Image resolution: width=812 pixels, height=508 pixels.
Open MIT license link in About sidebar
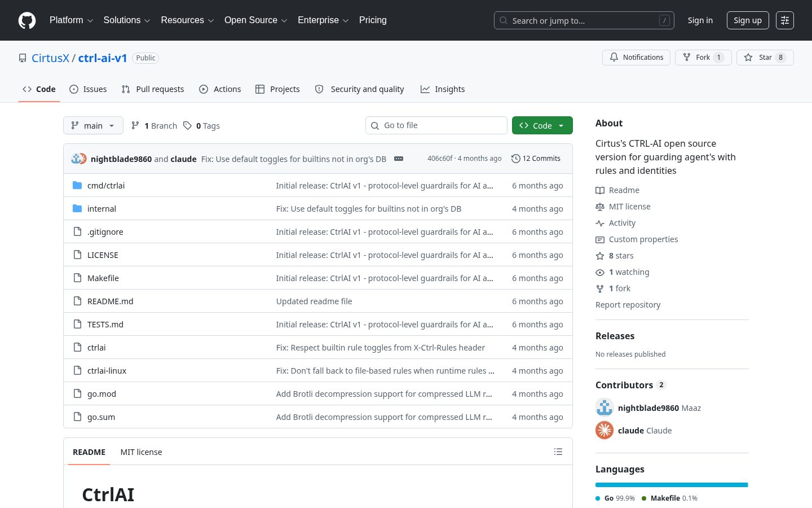tap(623, 207)
